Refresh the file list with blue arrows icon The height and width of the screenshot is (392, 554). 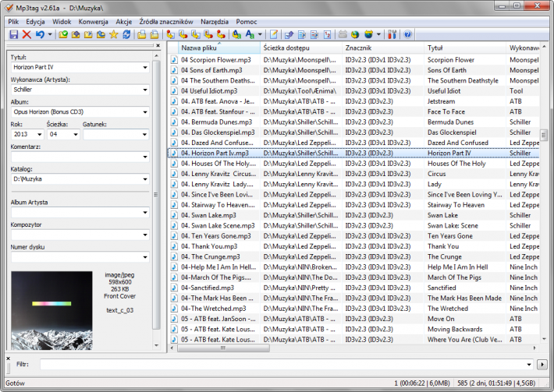pos(126,34)
